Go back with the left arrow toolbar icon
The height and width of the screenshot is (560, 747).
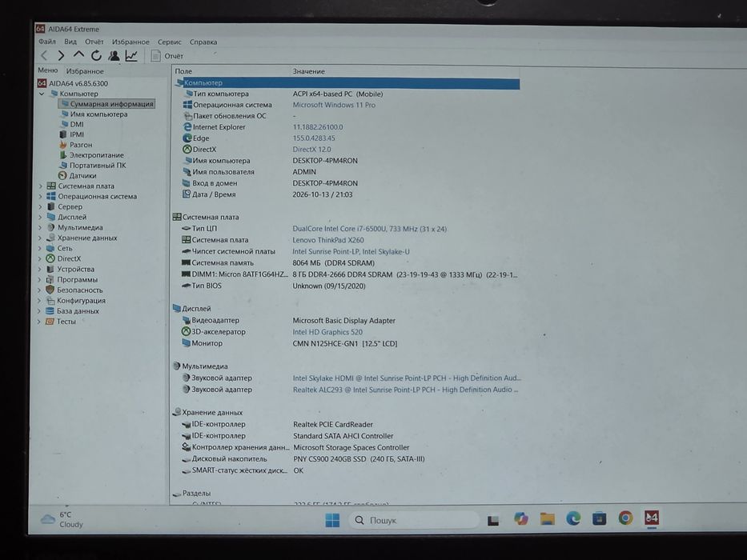(45, 56)
